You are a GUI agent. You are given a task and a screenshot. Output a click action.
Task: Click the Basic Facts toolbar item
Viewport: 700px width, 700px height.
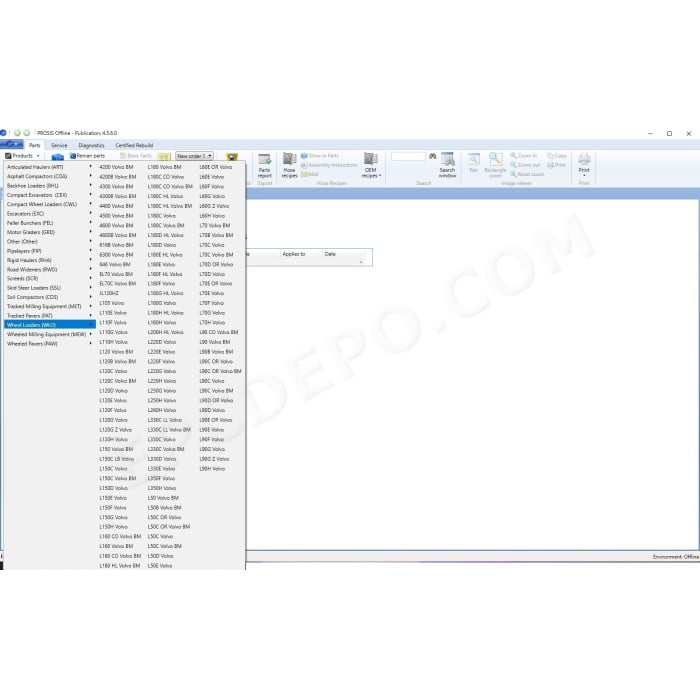pyautogui.click(x=136, y=156)
